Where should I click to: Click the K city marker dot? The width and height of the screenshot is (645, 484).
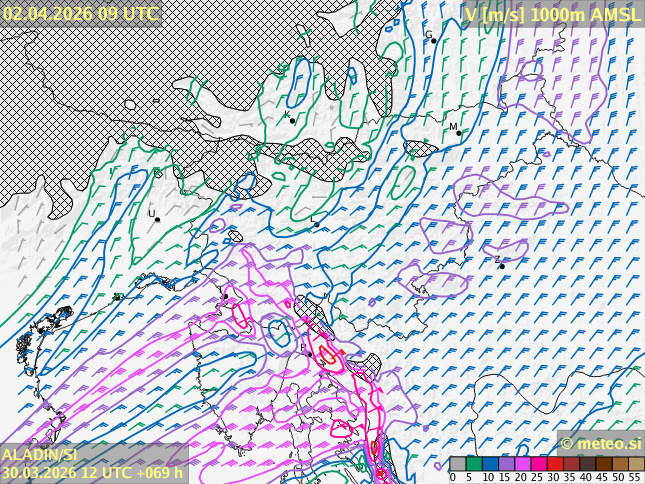(x=291, y=120)
